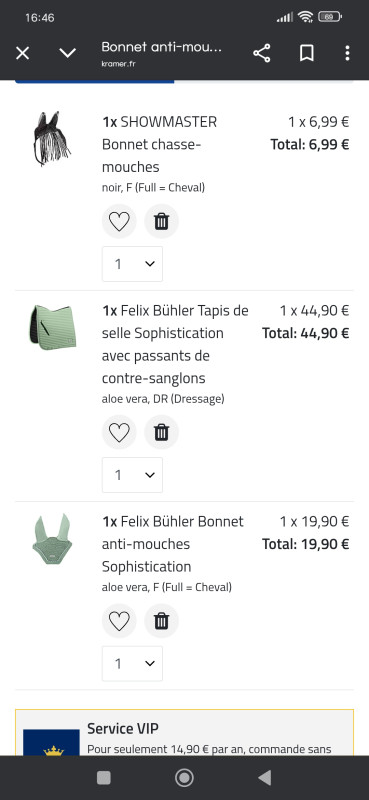
Task: Open quantity dropdown for Tapis de selle
Action: (x=132, y=475)
